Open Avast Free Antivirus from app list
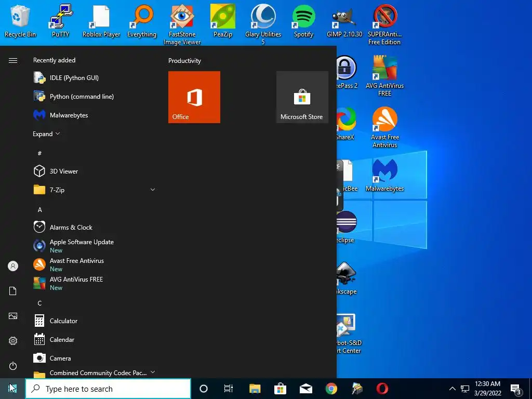This screenshot has width=532, height=399. pos(95,264)
